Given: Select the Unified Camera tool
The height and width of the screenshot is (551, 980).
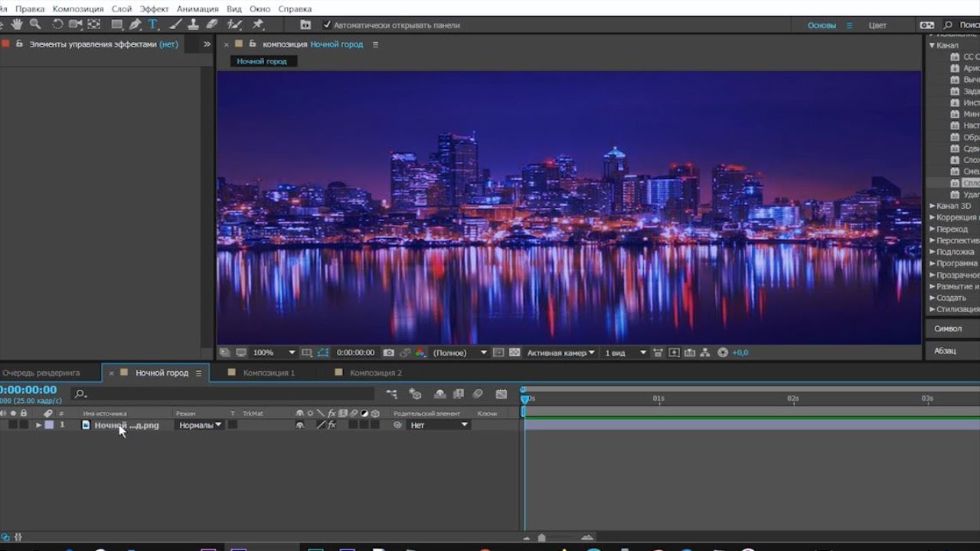Looking at the screenshot, I should [75, 24].
